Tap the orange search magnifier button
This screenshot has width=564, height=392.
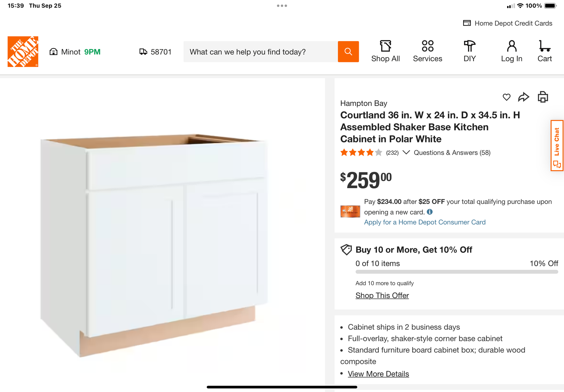348,52
